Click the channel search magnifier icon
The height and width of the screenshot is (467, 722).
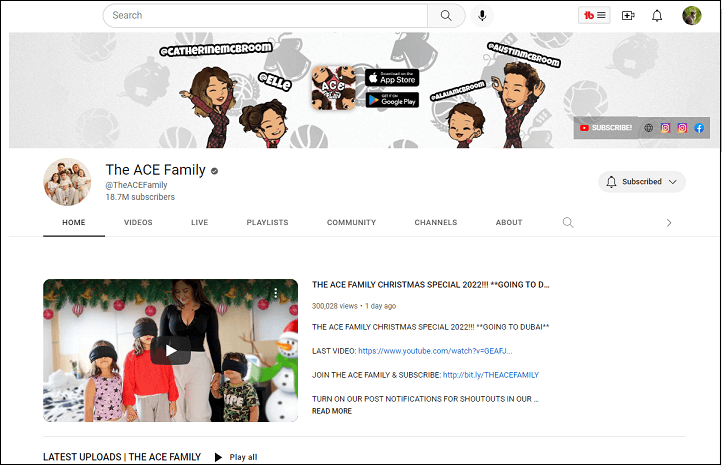pos(568,222)
